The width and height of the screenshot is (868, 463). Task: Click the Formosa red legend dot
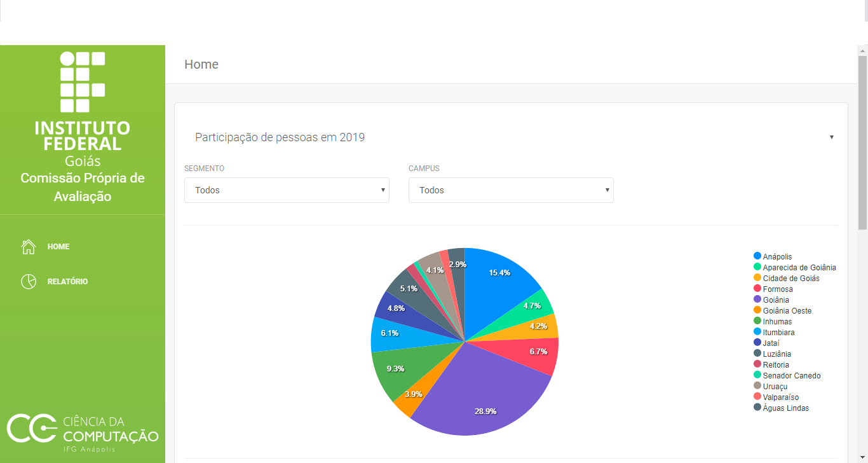[x=757, y=289]
